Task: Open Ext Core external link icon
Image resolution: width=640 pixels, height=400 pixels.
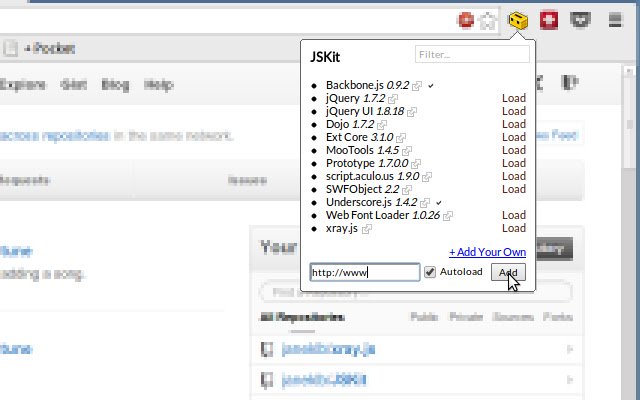Action: [x=401, y=138]
